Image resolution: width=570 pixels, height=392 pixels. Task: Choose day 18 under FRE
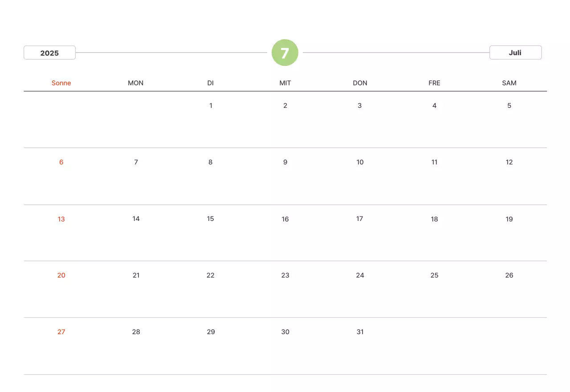[x=434, y=219]
